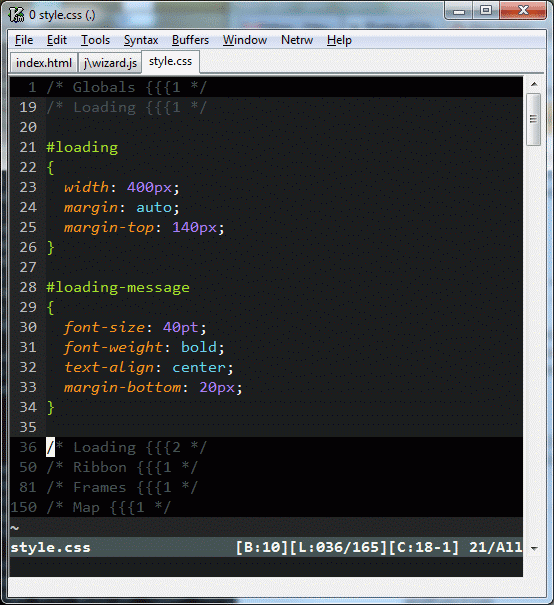Click the bold value
Viewport: 554px width, 605px height.
pyautogui.click(x=199, y=347)
